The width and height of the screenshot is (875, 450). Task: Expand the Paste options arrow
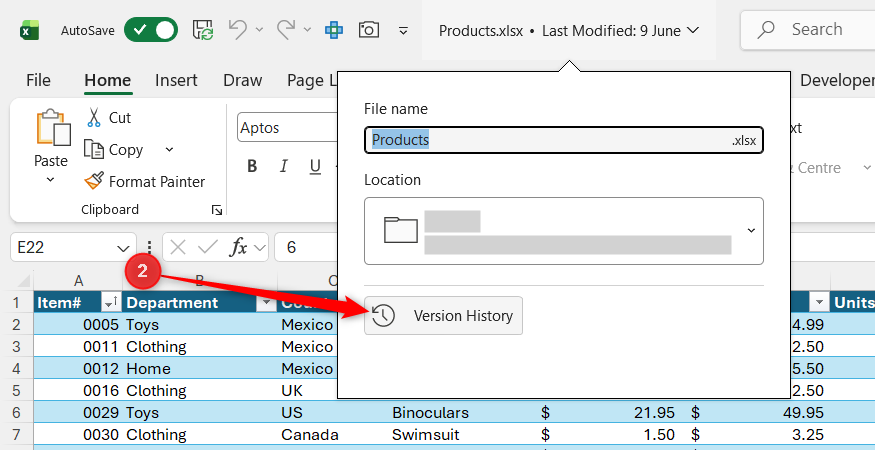tap(50, 180)
